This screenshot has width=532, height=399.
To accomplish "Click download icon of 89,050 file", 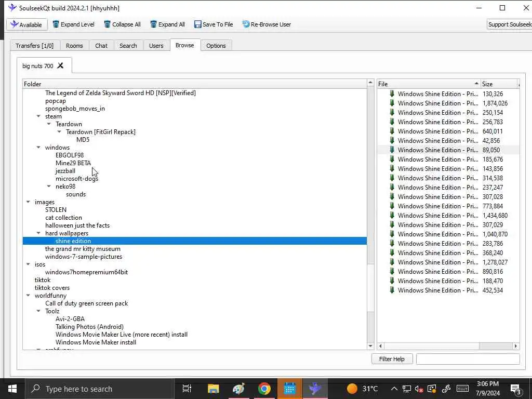I will click(392, 150).
